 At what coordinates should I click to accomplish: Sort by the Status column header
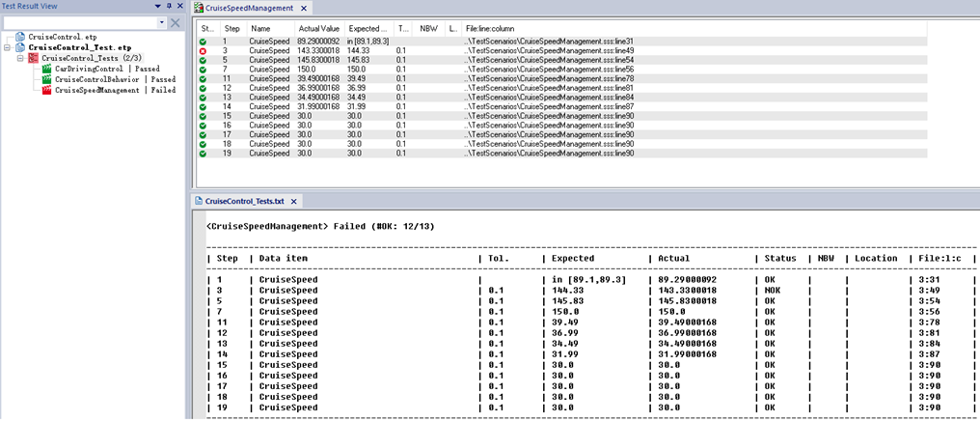click(208, 29)
